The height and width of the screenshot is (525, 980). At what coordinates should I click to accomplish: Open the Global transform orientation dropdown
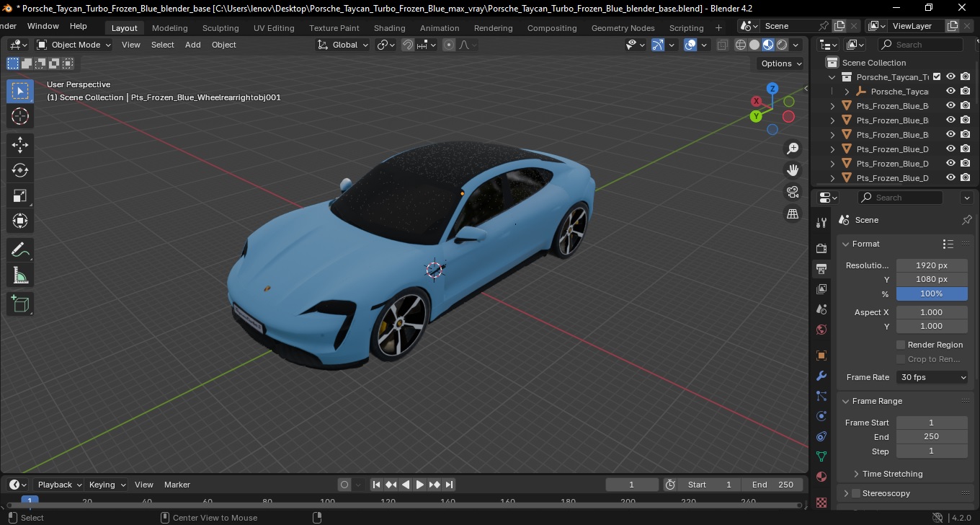pyautogui.click(x=343, y=45)
